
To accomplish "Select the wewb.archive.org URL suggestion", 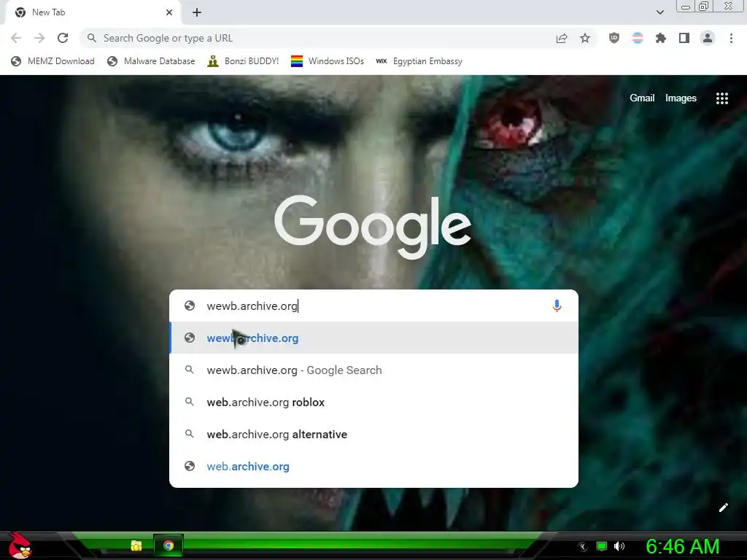I will click(x=373, y=338).
